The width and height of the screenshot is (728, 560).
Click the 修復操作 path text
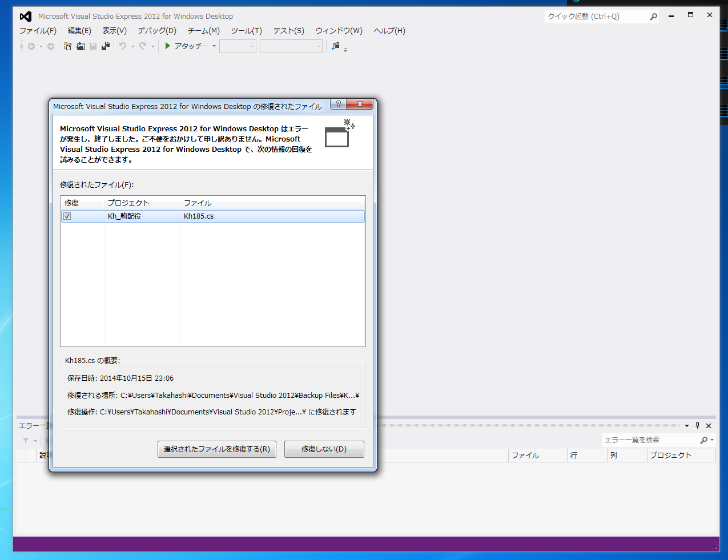click(x=211, y=412)
